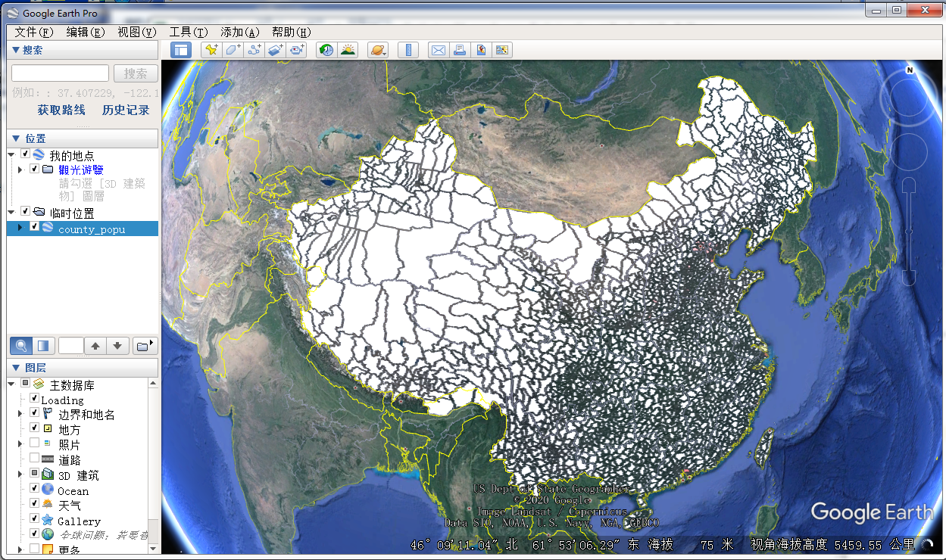The height and width of the screenshot is (560, 946).
Task: Open the planet switcher dropdown
Action: point(378,50)
